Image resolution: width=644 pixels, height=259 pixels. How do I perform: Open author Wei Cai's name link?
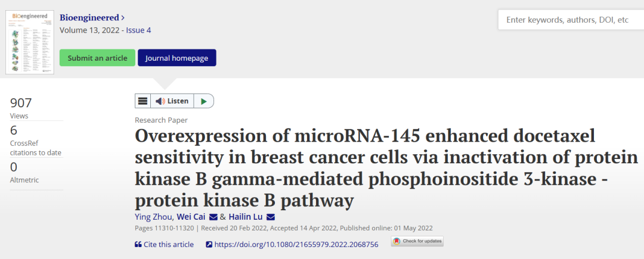point(191,217)
